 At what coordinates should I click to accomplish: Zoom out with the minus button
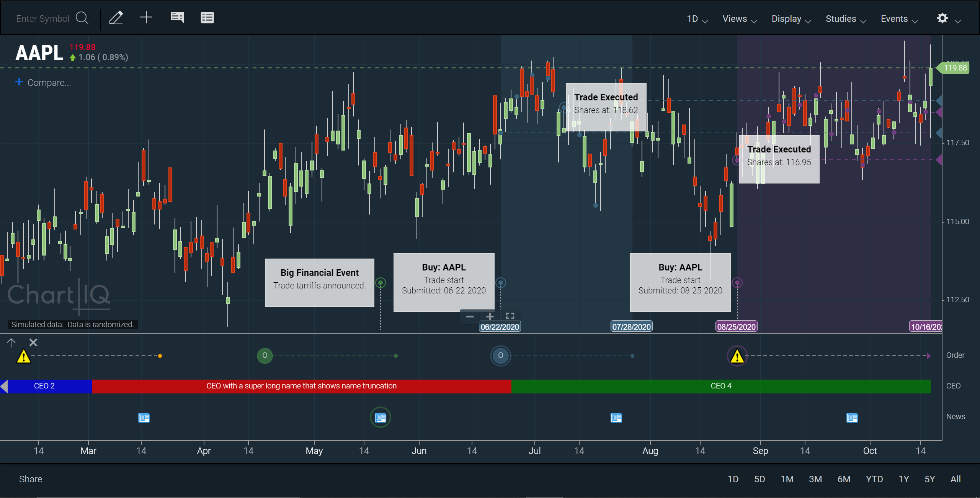470,316
